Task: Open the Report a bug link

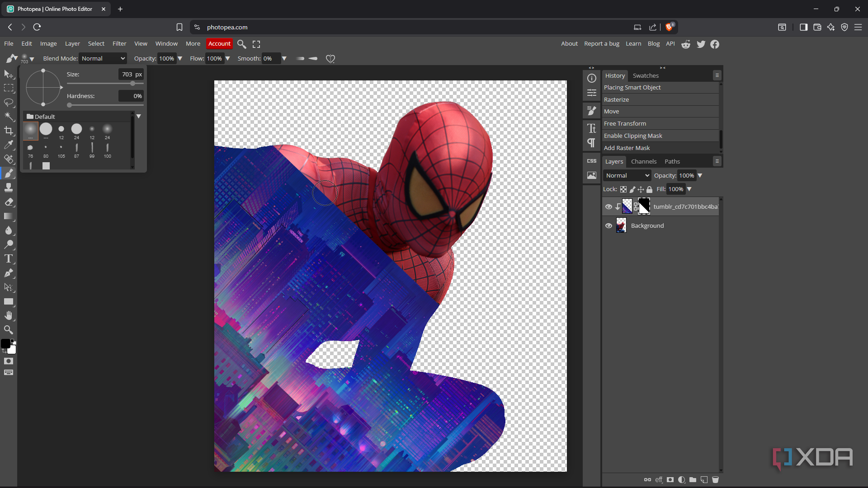Action: 601,43
